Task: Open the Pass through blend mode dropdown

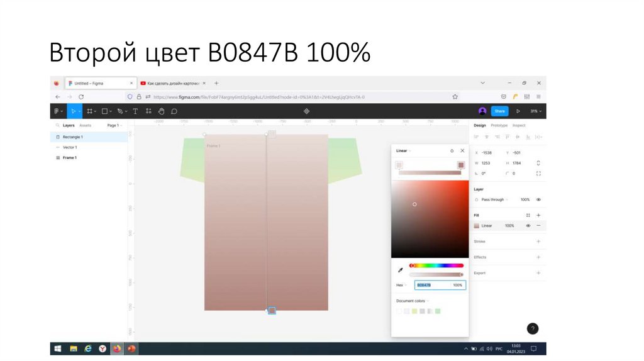Action: 494,199
